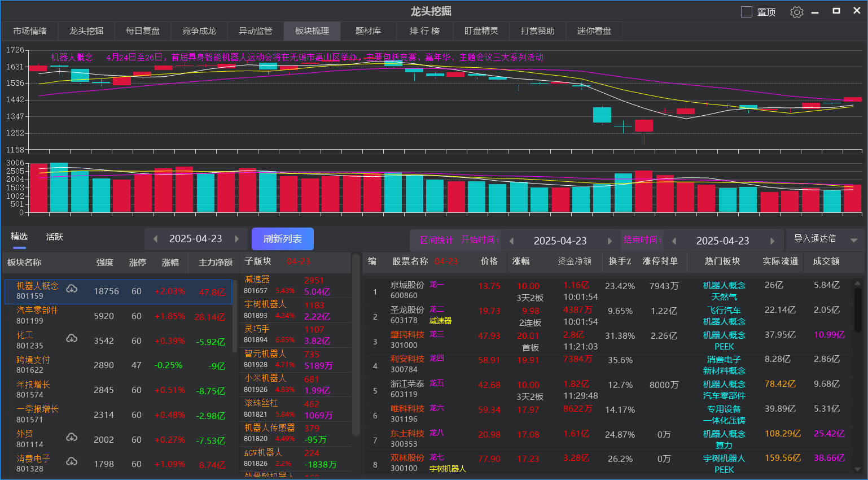
Task: Select the 圣龙股份 stock row
Action: point(607,316)
